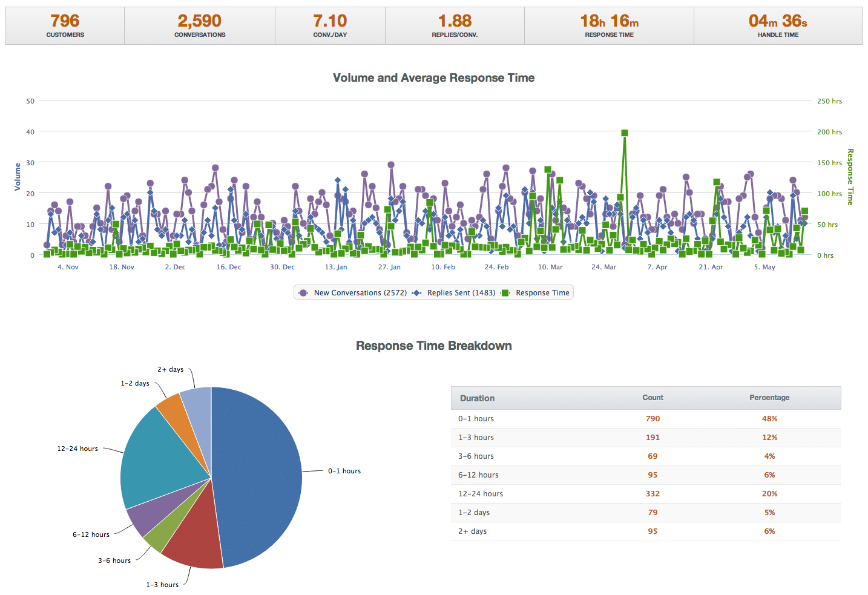
Task: Toggle the New Conversations (2572) legend label
Action: coord(360,293)
